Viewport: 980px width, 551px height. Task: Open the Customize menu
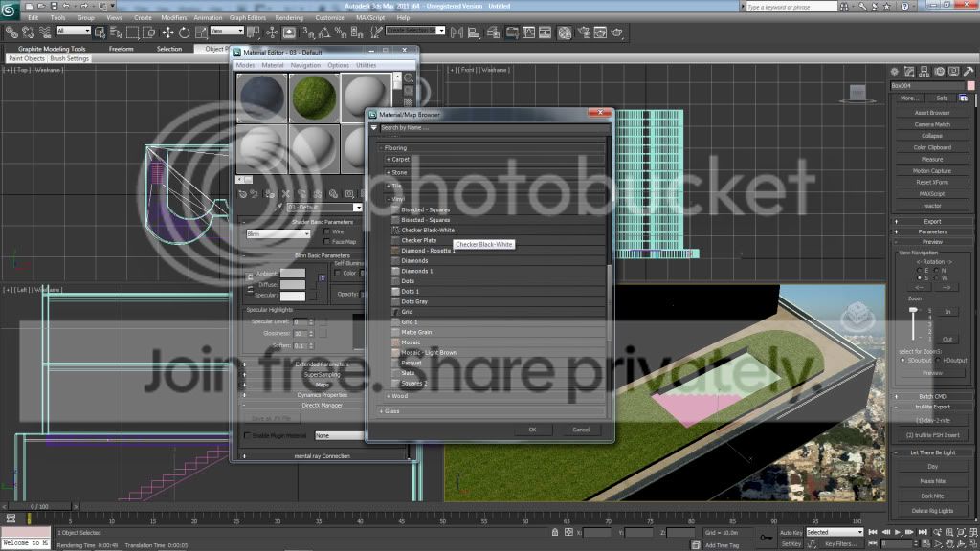click(329, 17)
